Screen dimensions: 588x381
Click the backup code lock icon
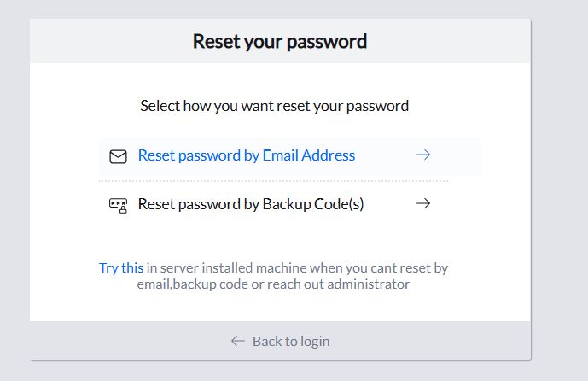point(118,205)
